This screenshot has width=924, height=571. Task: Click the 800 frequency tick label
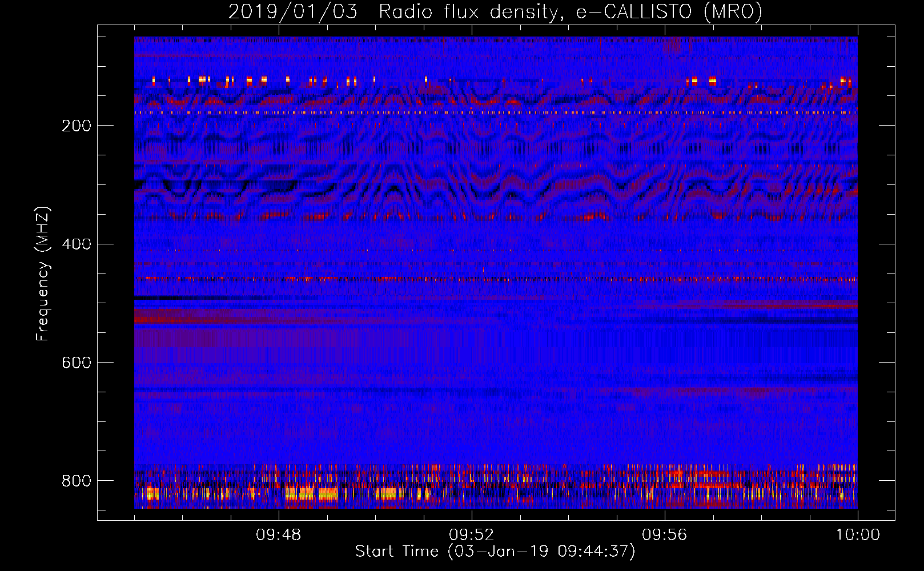(77, 481)
